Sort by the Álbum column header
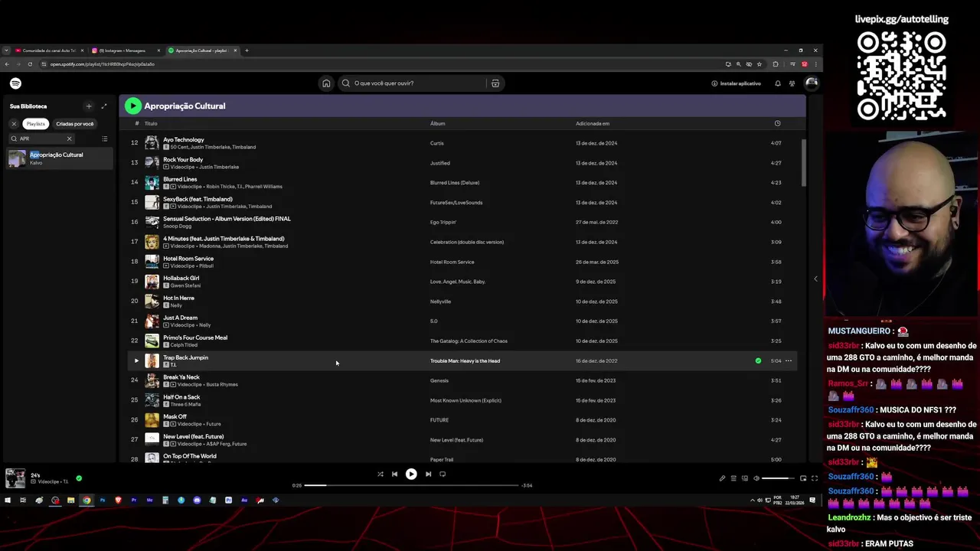 (x=437, y=123)
